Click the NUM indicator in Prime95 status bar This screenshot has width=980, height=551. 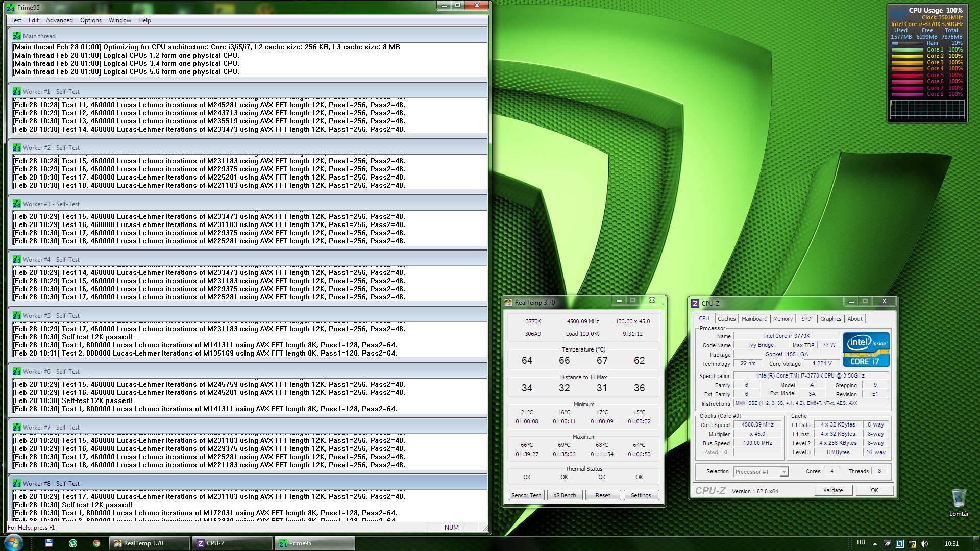[x=451, y=527]
